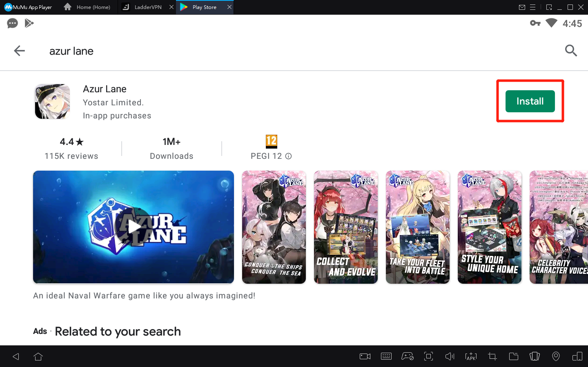Screen dimensions: 588x367
Task: Open the Yostar Limited developer page
Action: point(113,102)
